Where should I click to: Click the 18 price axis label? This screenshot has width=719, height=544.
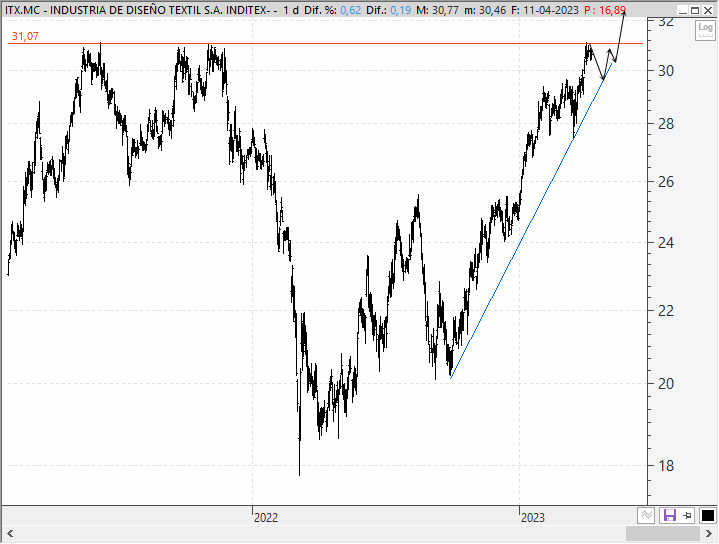[666, 466]
